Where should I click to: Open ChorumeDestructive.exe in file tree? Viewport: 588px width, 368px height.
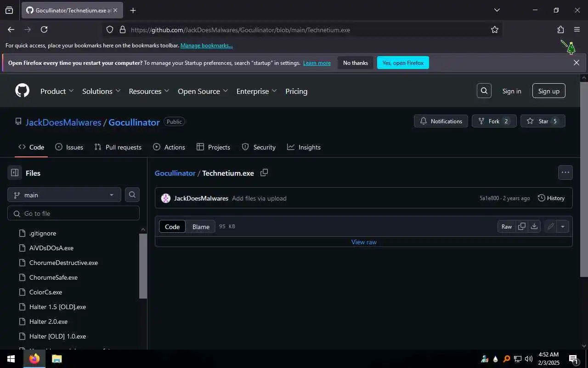click(x=63, y=263)
